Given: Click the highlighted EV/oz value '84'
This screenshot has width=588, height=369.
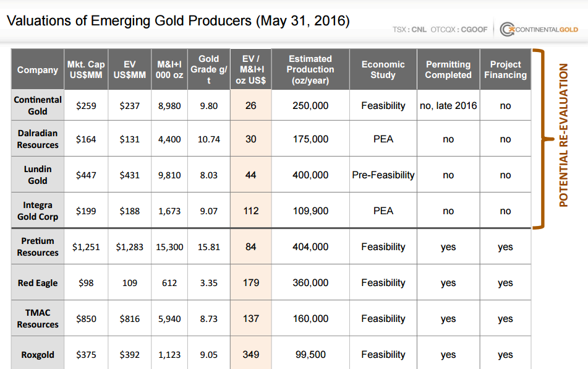Looking at the screenshot, I should pos(250,247).
